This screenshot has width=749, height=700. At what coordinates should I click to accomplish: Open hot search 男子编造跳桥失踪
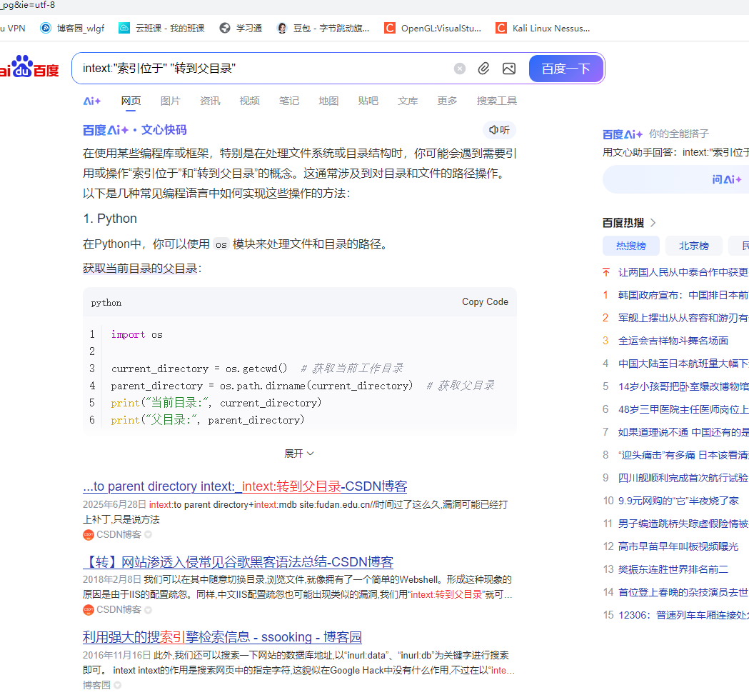(x=683, y=524)
